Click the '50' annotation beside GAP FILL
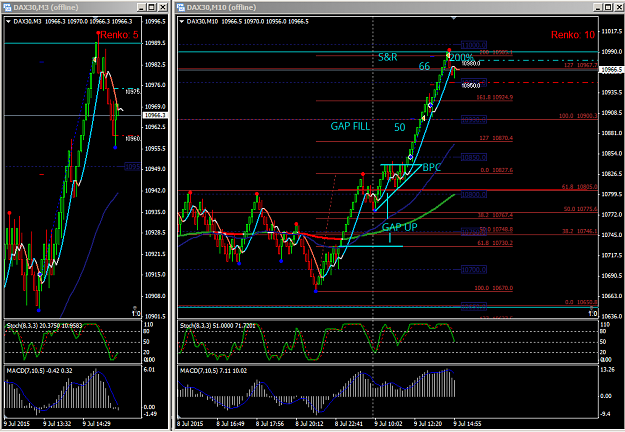 pyautogui.click(x=400, y=128)
